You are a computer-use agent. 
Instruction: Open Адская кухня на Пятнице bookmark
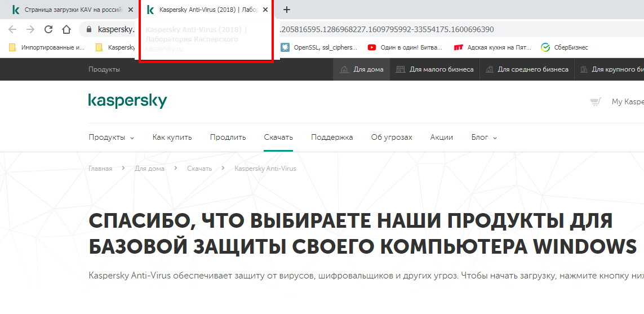[492, 47]
